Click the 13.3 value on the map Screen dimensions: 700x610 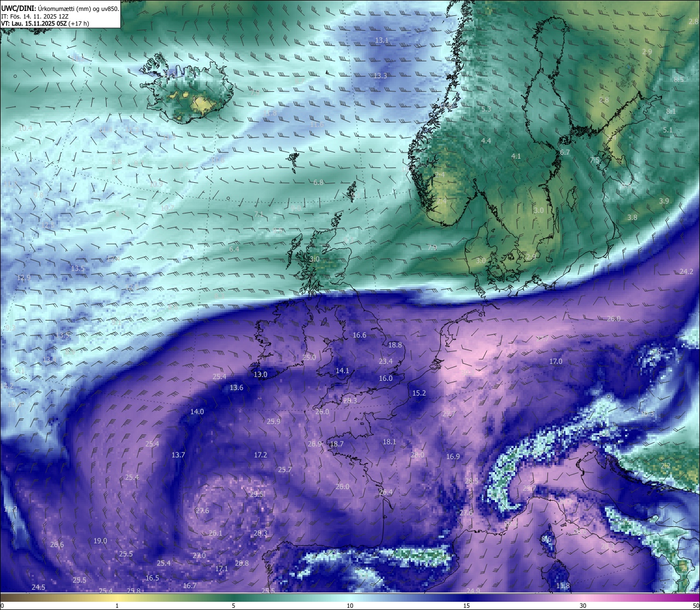coord(381,76)
